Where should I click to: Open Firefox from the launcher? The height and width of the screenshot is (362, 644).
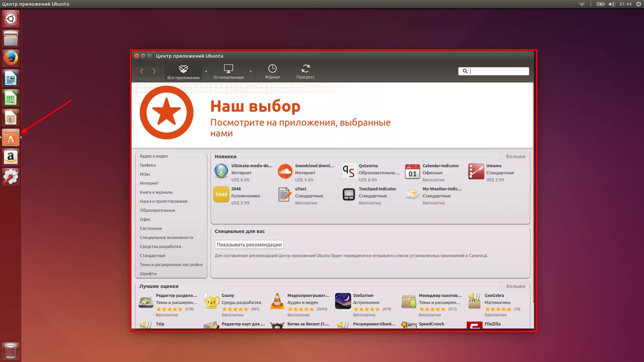click(x=11, y=58)
